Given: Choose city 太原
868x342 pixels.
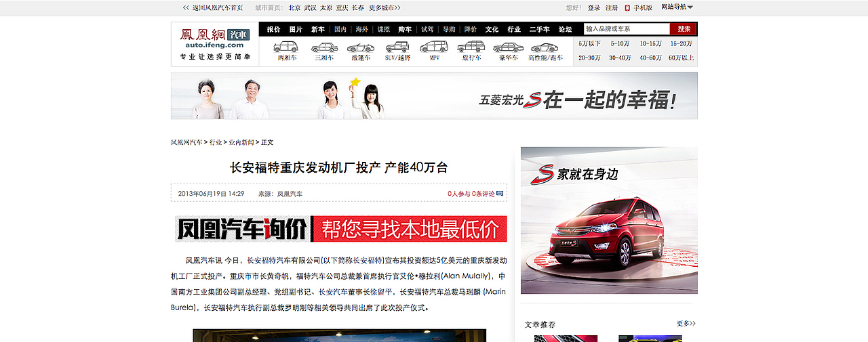Looking at the screenshot, I should [x=326, y=7].
